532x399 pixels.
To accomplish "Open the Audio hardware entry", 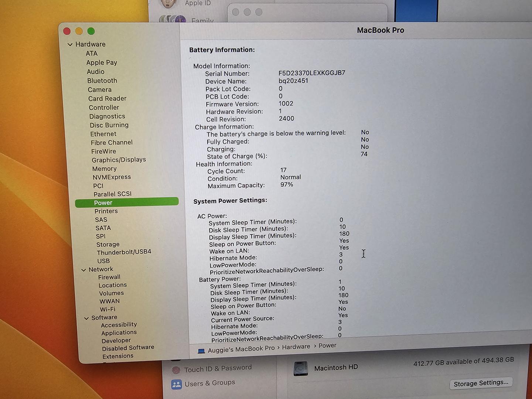I will click(96, 72).
